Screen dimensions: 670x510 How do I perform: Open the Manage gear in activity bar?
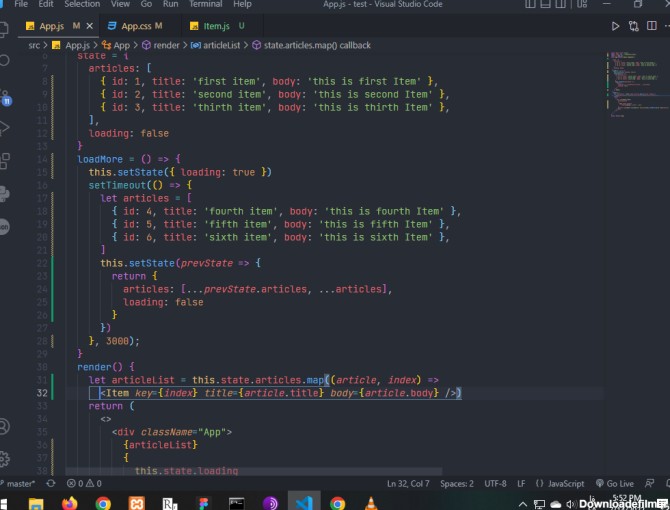coord(4,459)
